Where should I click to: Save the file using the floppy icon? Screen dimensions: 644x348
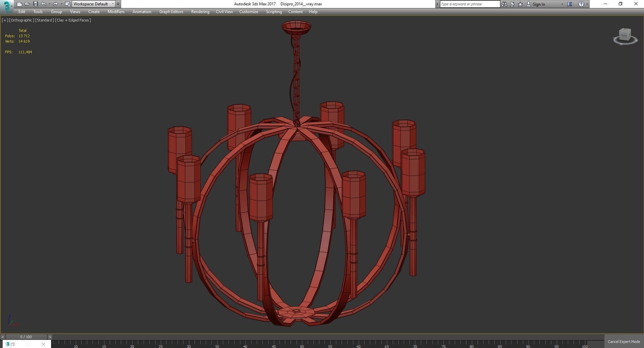point(35,4)
